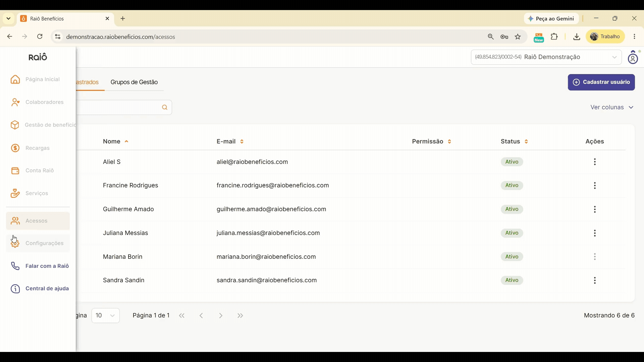Click the Raiô logo
Screen dimensions: 644x362
point(38,57)
